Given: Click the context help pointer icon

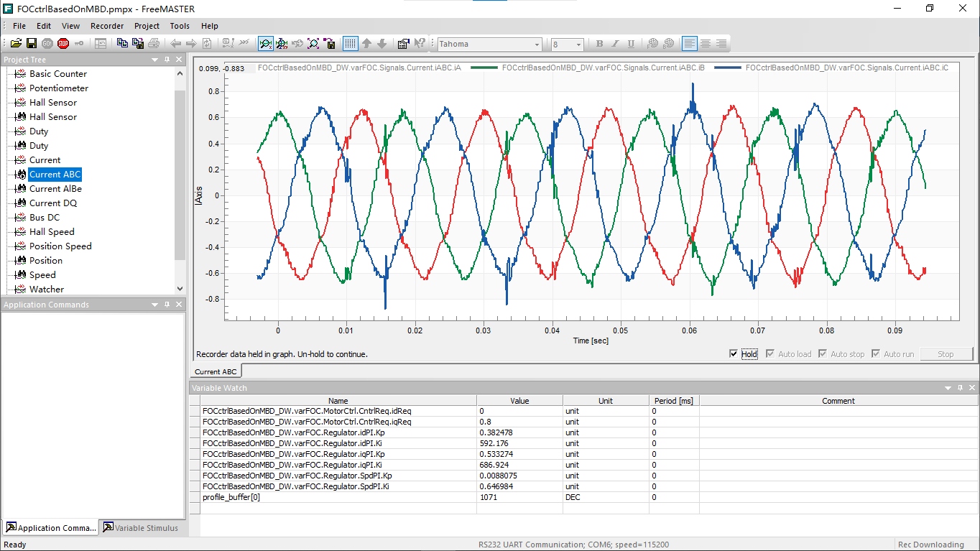Looking at the screenshot, I should [x=420, y=44].
